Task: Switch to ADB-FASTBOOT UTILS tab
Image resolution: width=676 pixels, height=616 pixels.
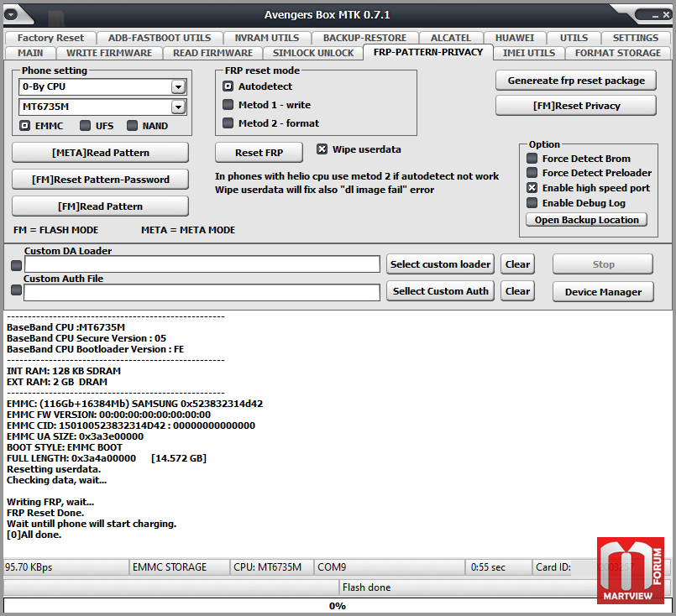Action: 160,38
